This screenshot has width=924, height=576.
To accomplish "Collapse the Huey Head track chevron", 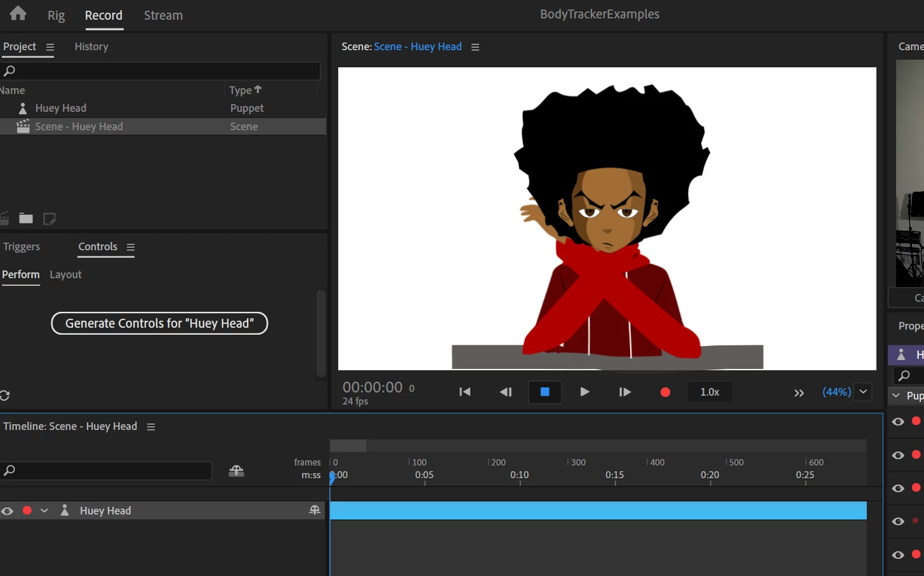I will click(44, 511).
